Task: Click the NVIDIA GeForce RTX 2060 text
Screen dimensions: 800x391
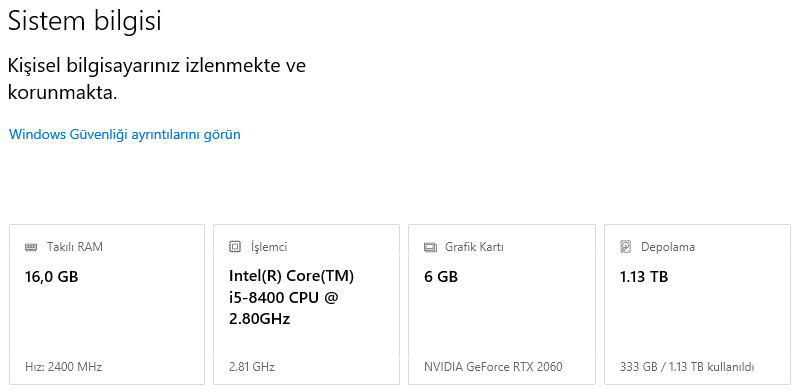Action: tap(493, 366)
